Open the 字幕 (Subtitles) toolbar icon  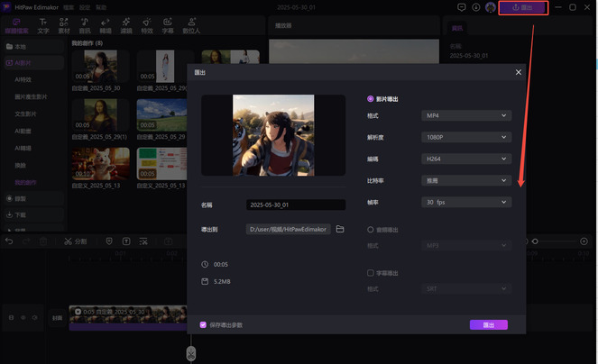point(168,26)
